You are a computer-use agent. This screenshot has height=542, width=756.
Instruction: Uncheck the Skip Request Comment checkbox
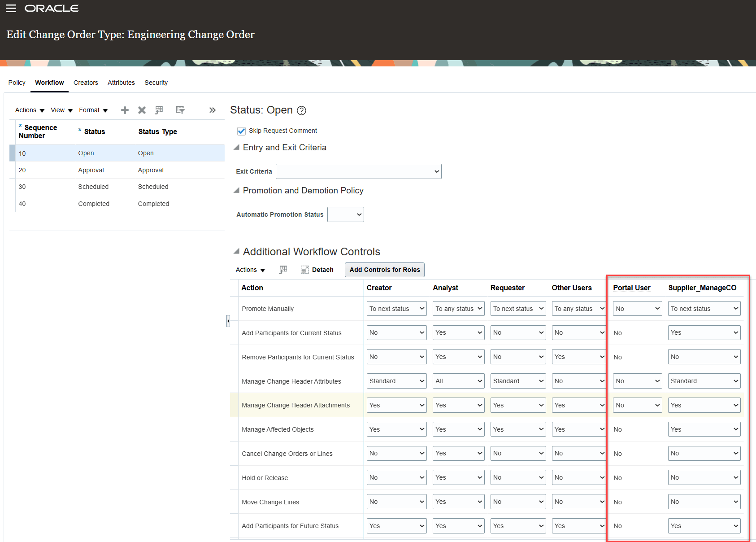tap(242, 131)
